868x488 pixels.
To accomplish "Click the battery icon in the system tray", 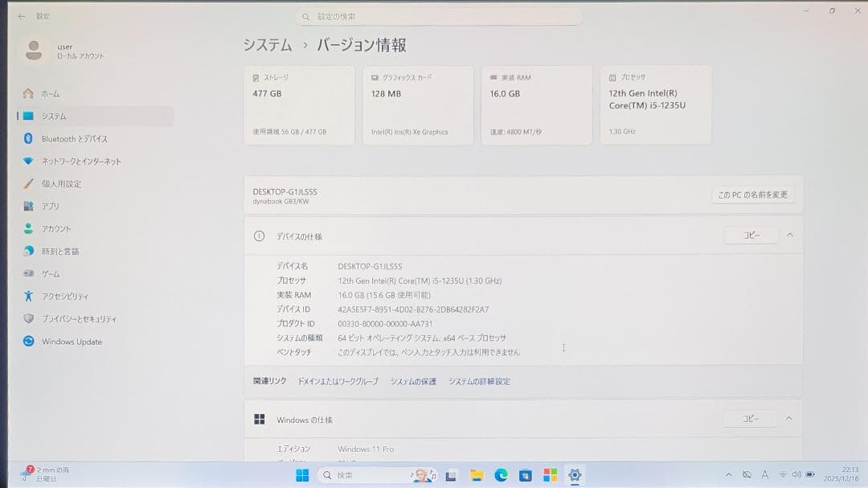I will [809, 474].
